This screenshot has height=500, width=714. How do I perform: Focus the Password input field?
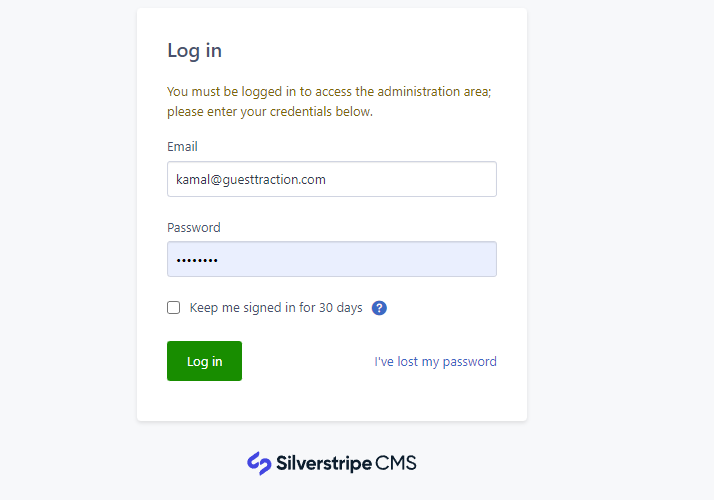coord(332,259)
